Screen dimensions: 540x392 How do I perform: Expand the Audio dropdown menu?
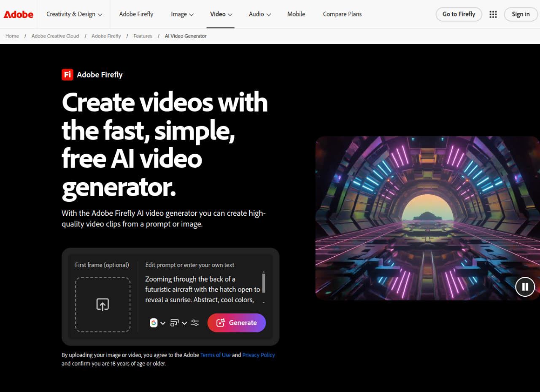tap(260, 14)
